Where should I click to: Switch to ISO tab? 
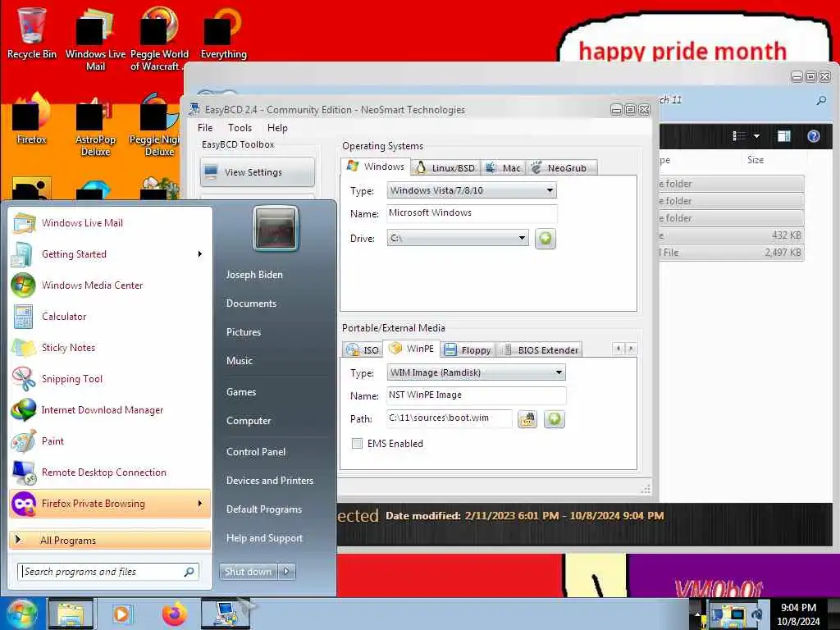[363, 349]
